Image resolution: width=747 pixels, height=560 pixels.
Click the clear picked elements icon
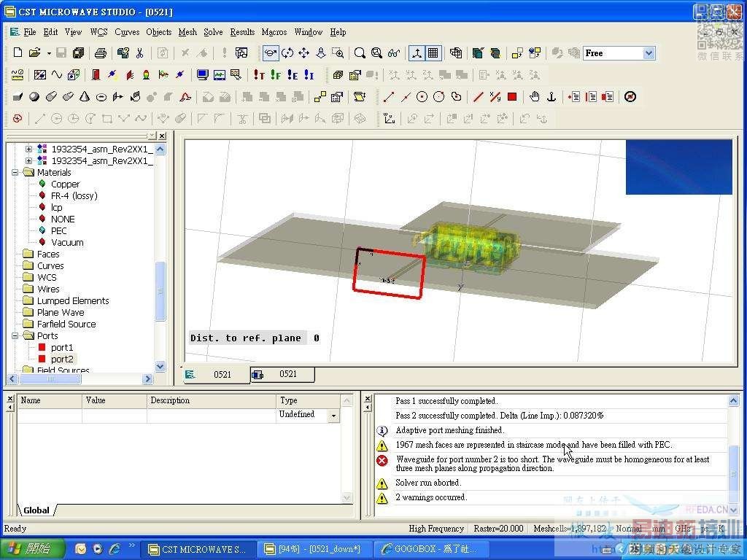click(x=630, y=97)
